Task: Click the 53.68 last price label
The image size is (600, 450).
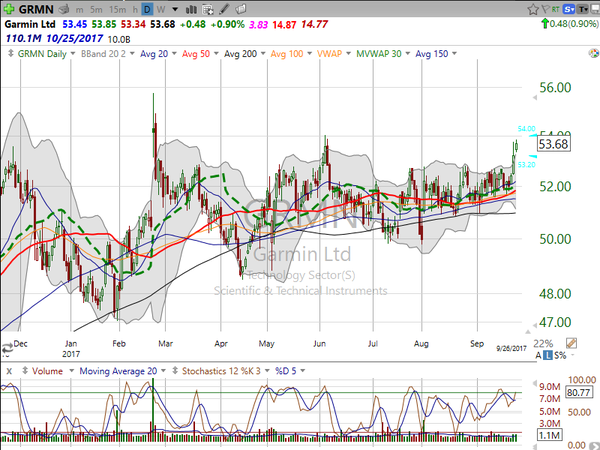Action: pyautogui.click(x=554, y=144)
